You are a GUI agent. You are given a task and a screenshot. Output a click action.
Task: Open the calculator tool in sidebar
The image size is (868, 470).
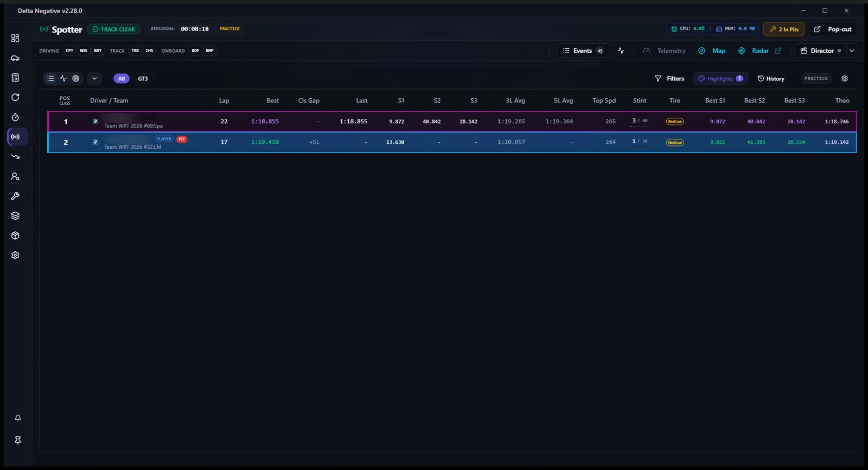tap(15, 78)
